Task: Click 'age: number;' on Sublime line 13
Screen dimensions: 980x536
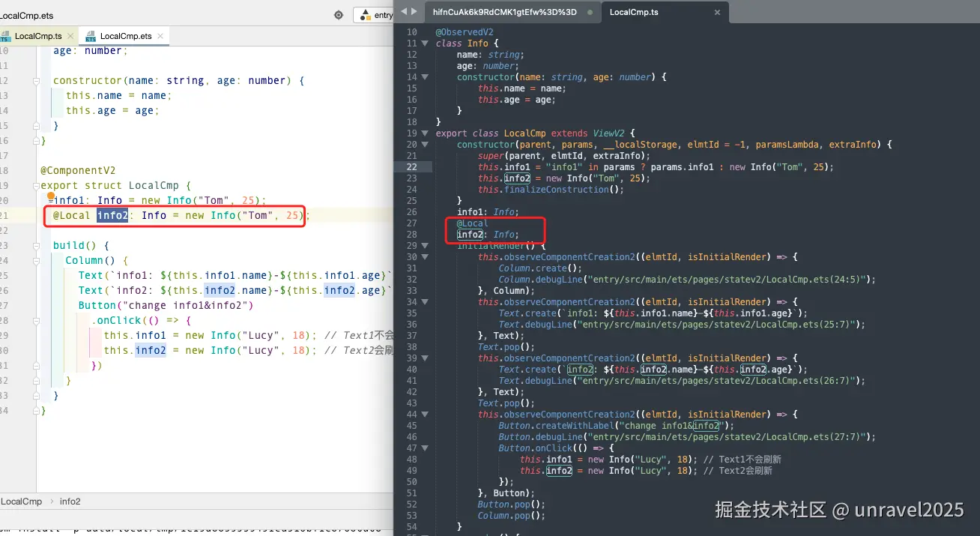Action: click(489, 66)
